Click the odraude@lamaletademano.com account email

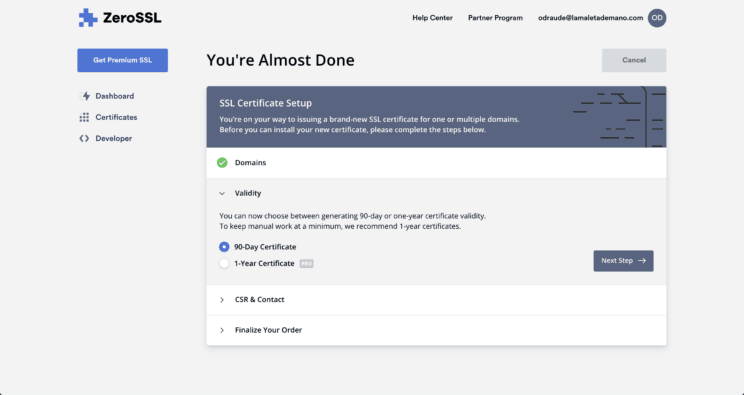[x=590, y=18]
